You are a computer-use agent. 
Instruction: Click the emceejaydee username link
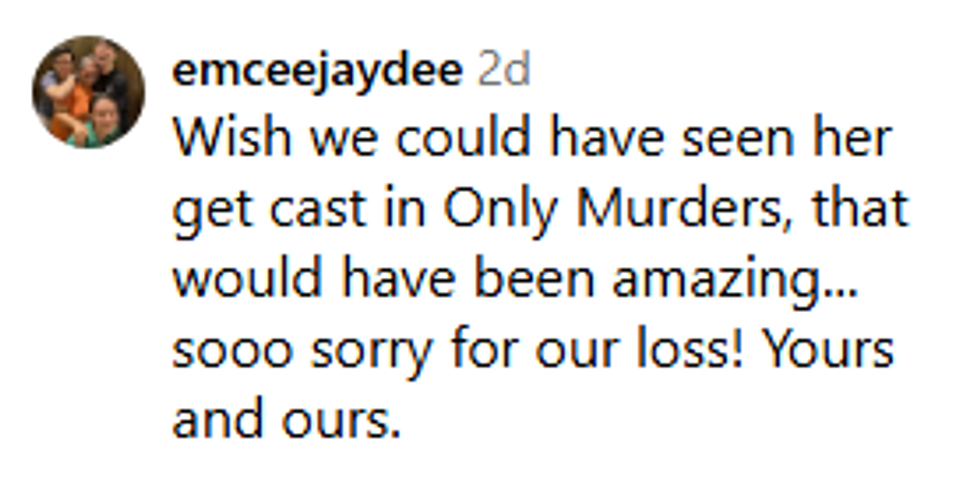pos(318,70)
